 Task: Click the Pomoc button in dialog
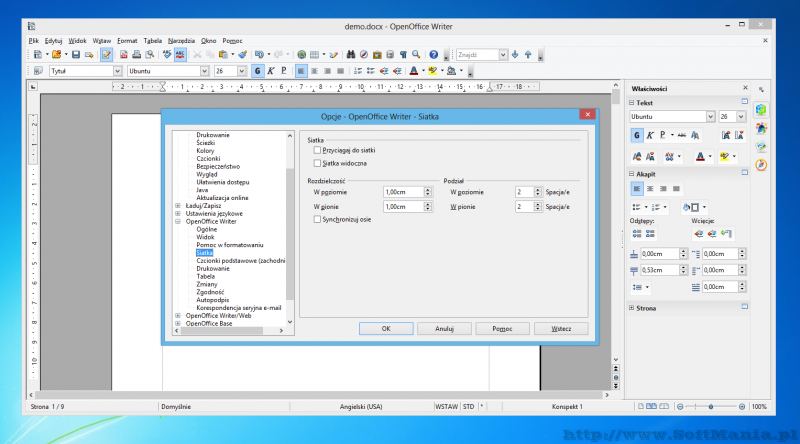click(503, 329)
